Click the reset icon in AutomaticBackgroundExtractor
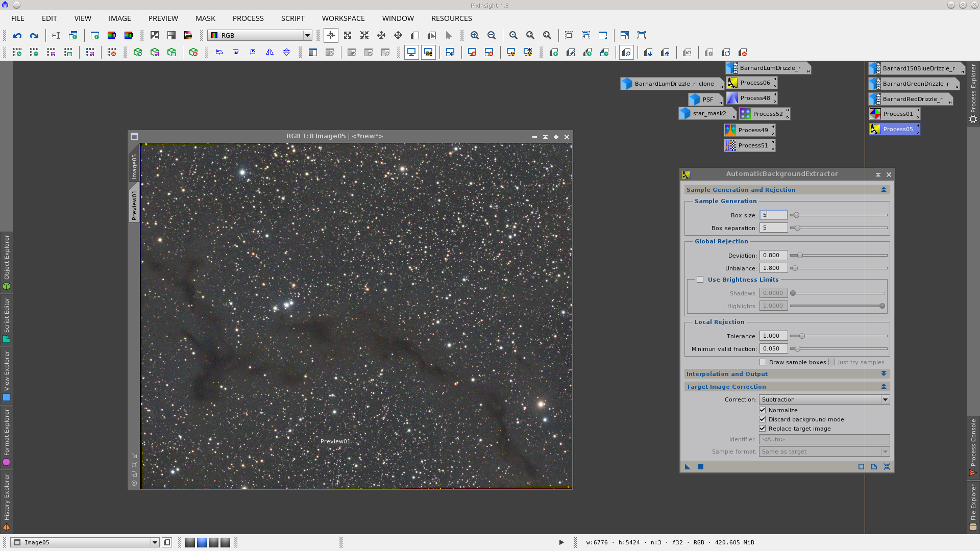 click(887, 467)
